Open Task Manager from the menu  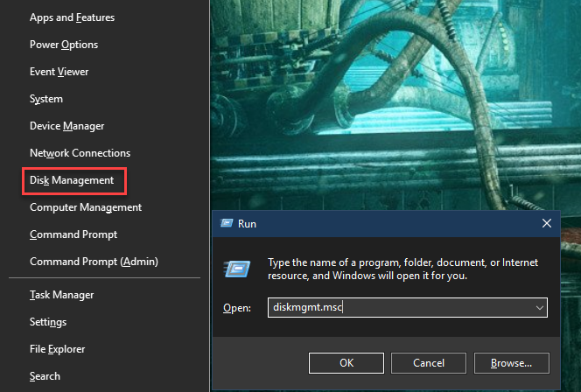click(61, 295)
